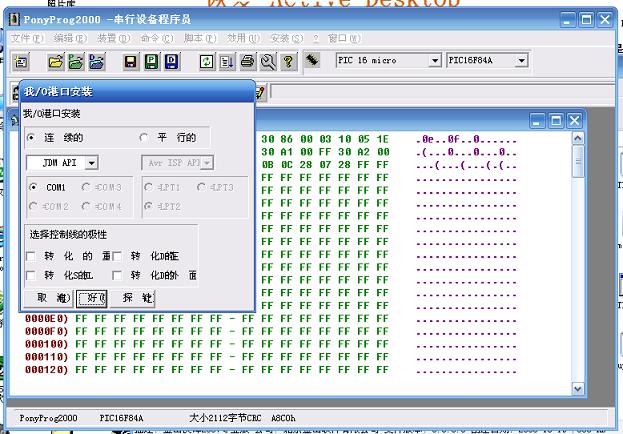This screenshot has width=623, height=434.
Task: Select the COM3 port radio button
Action: coord(85,187)
